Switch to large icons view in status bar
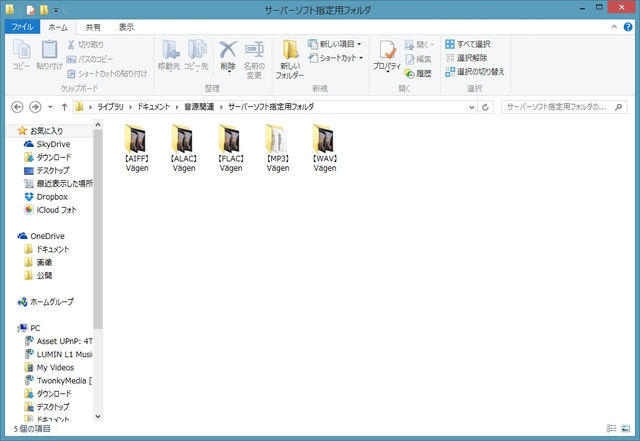 point(627,428)
